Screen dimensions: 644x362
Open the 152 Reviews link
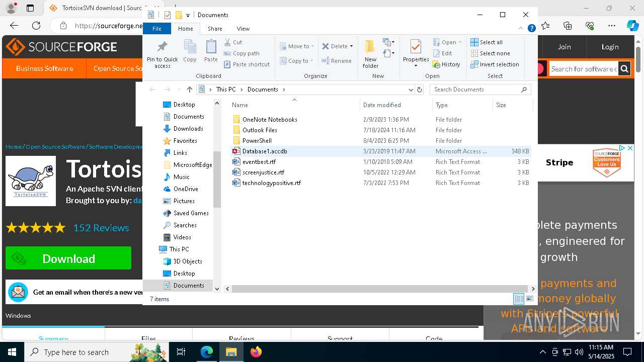point(101,228)
